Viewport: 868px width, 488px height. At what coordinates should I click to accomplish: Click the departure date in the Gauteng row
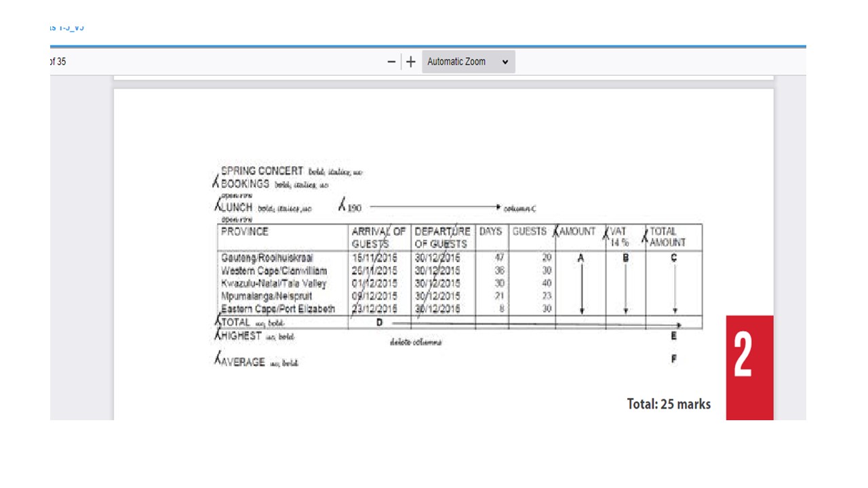point(437,258)
